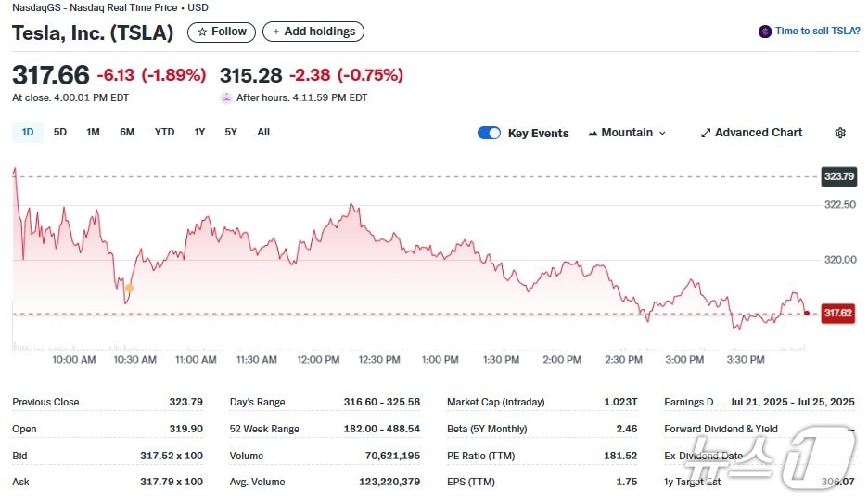Open Time to sell TSLA? link
The width and height of the screenshot is (868, 502).
point(817,32)
